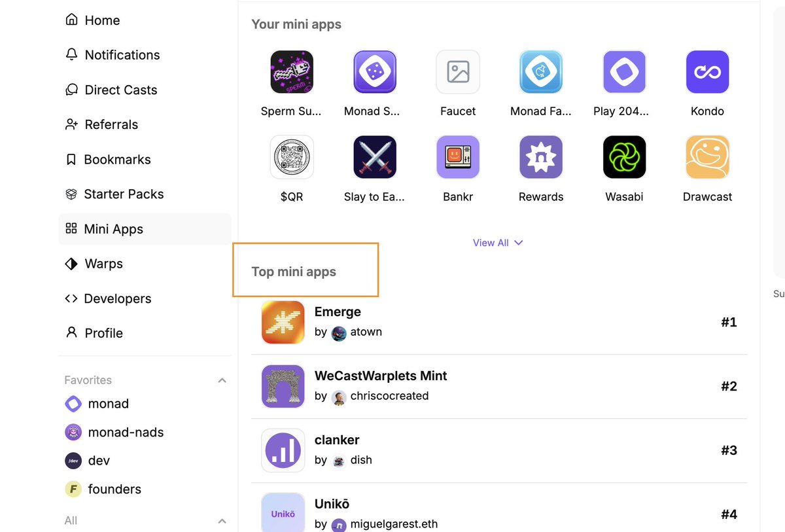
Task: Open the Kondo mini app icon
Action: 707,72
